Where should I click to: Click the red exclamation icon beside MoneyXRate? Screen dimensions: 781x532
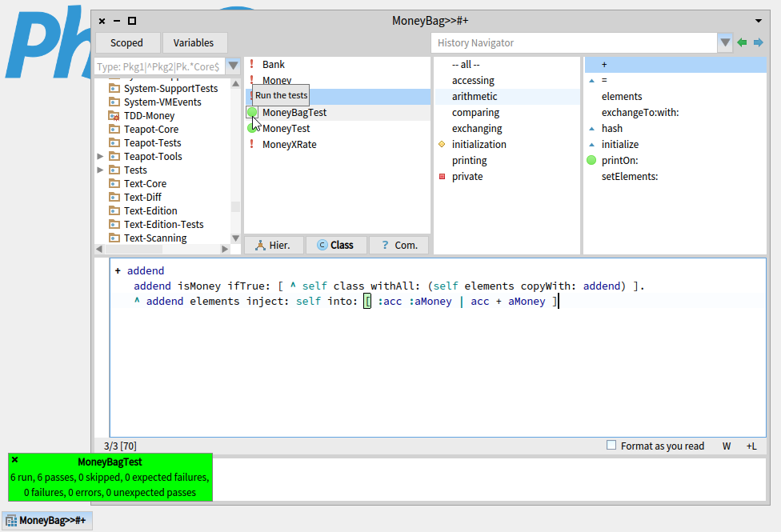252,144
